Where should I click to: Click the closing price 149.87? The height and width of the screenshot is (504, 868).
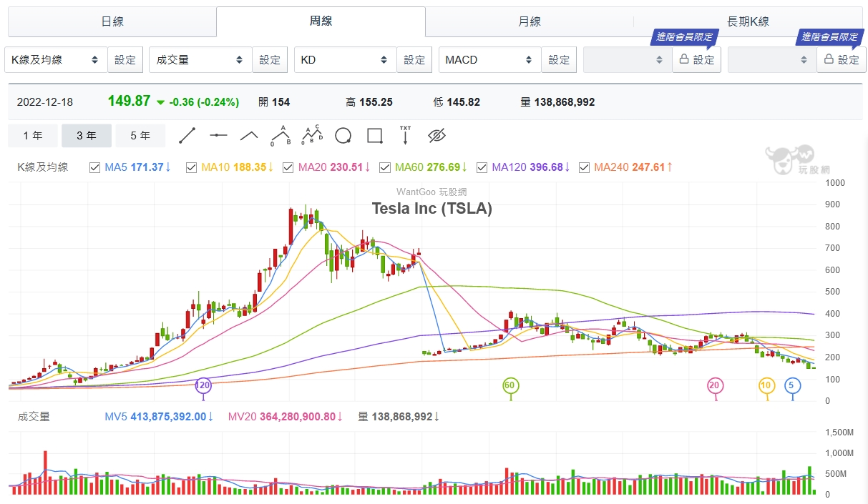129,102
